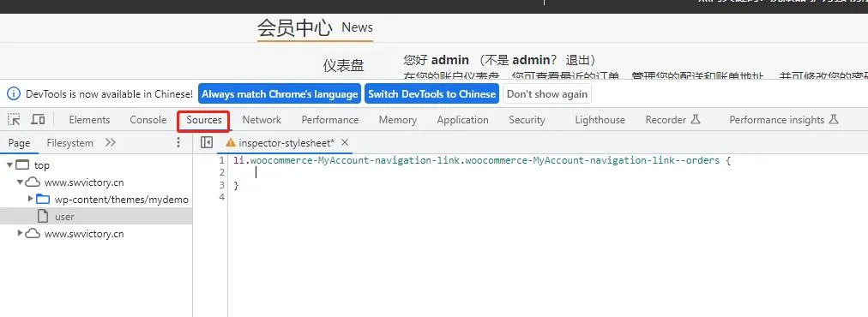Click the cloud icon of second www.swvictory.cn
This screenshot has height=317, width=868.
pyautogui.click(x=33, y=233)
